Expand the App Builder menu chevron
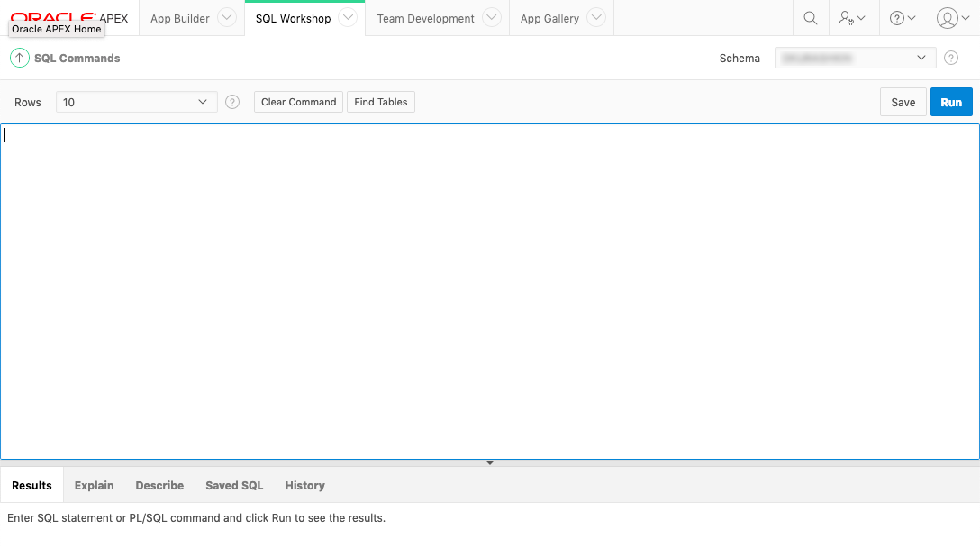Screen dimensions: 980x548 pos(225,17)
